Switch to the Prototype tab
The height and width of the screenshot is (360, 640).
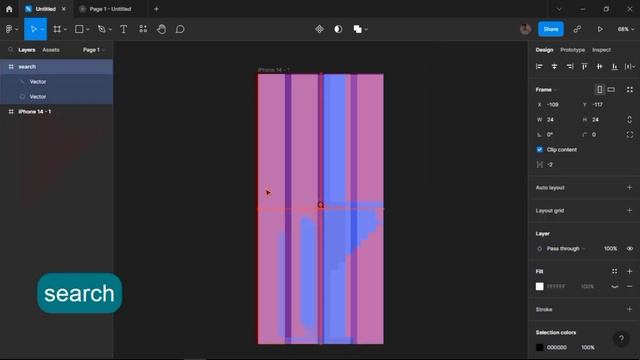572,50
